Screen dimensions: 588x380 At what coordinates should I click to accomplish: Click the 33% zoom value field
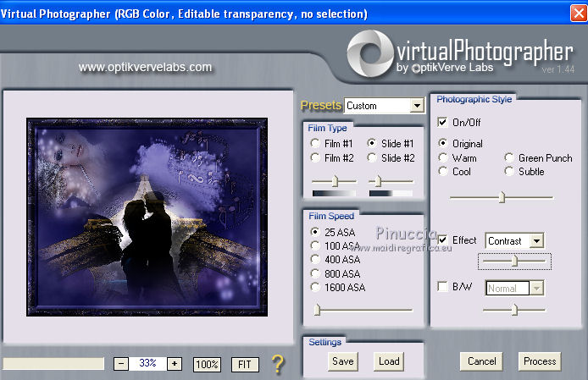[147, 363]
